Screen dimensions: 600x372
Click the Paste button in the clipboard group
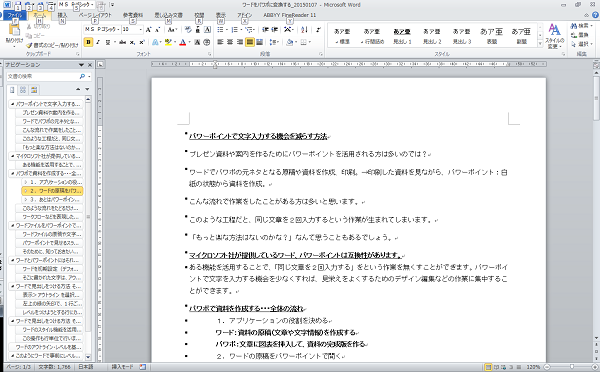coord(14,34)
